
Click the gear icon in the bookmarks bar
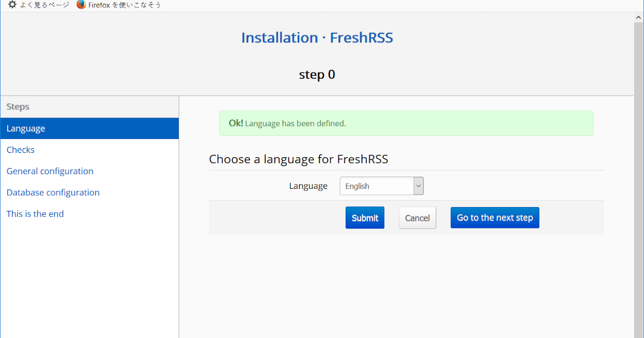pyautogui.click(x=12, y=5)
